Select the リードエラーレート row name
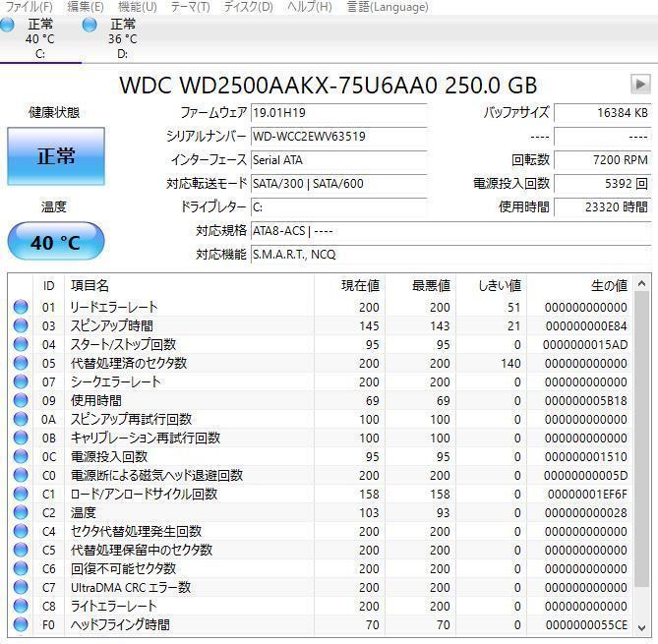This screenshot has height=644, width=658. [x=114, y=307]
